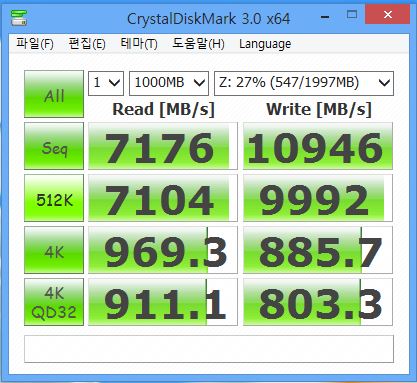Click the Seq write result 10946

tap(318, 146)
